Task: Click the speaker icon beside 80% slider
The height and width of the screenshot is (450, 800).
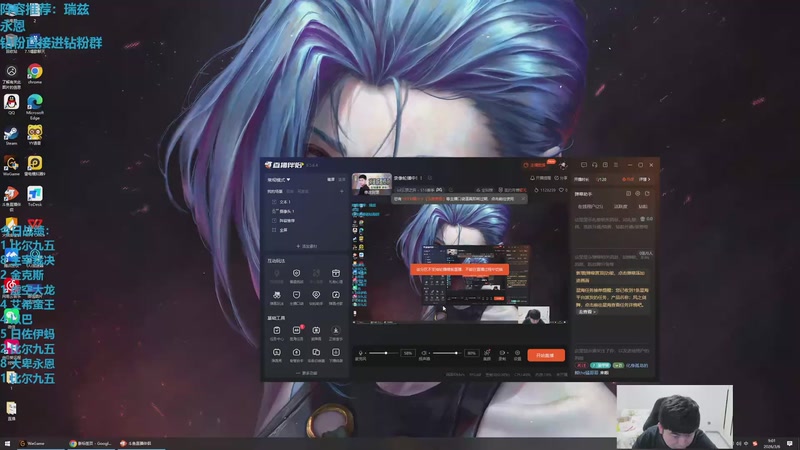Action: click(x=423, y=353)
